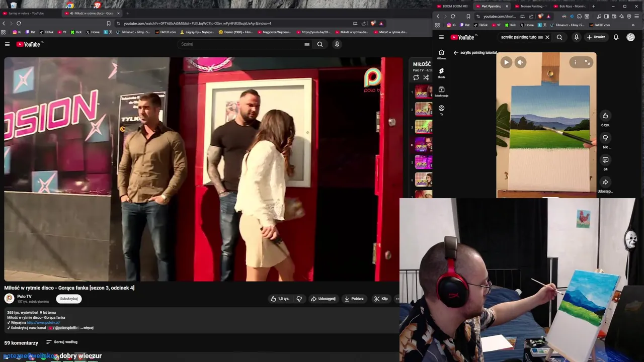This screenshot has width=644, height=362.
Task: Like the Short (6 tys.)
Action: tap(605, 116)
